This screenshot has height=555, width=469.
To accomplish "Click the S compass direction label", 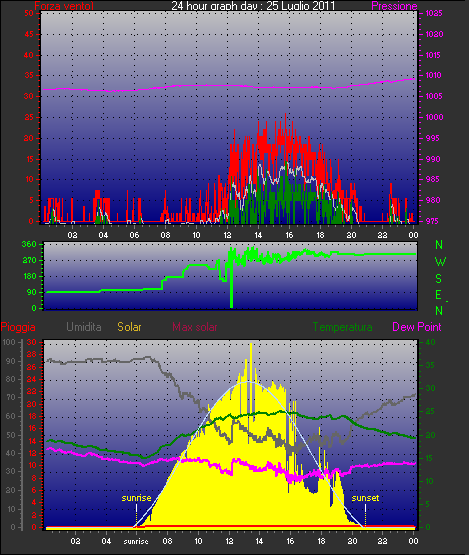I will [439, 279].
